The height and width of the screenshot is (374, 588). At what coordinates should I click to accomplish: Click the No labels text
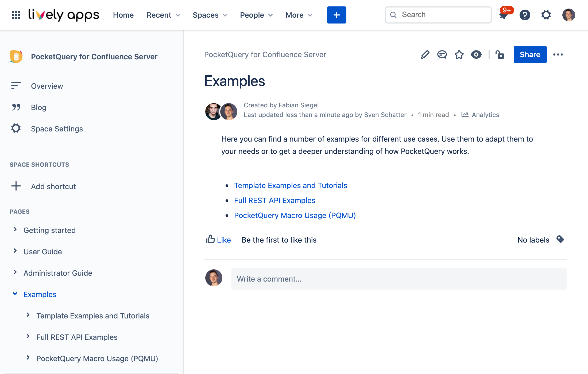(533, 240)
